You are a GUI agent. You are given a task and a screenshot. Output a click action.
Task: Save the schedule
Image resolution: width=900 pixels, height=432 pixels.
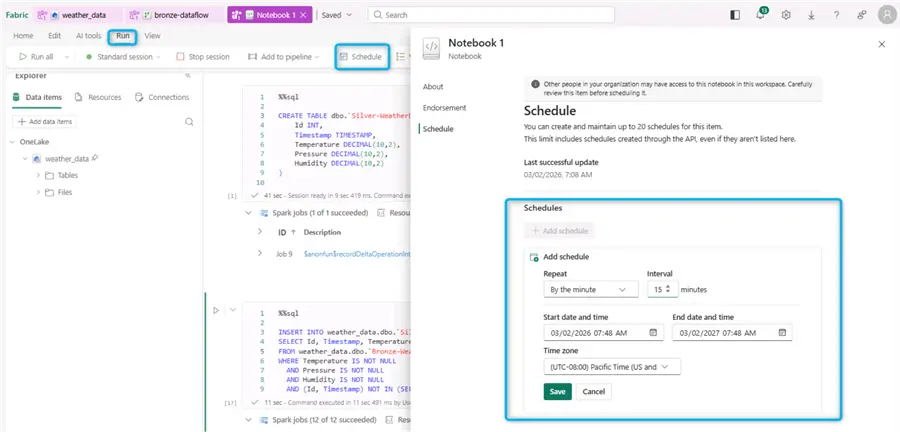pyautogui.click(x=557, y=392)
